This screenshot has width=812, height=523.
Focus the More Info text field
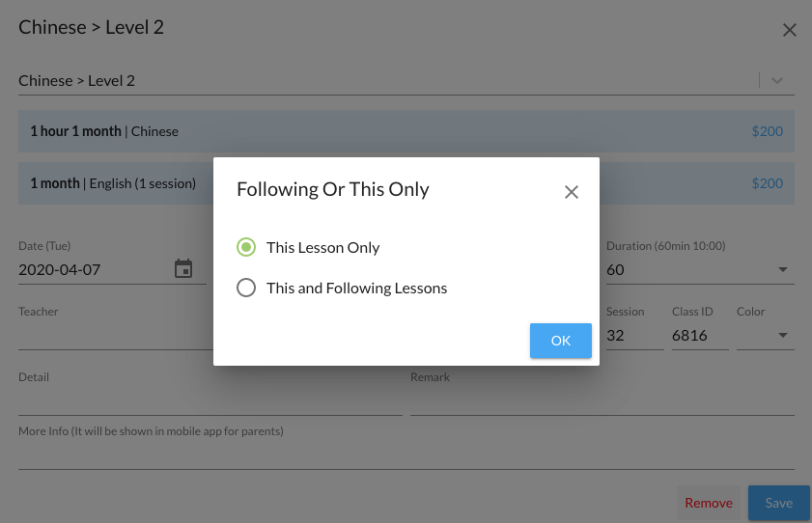[406, 455]
